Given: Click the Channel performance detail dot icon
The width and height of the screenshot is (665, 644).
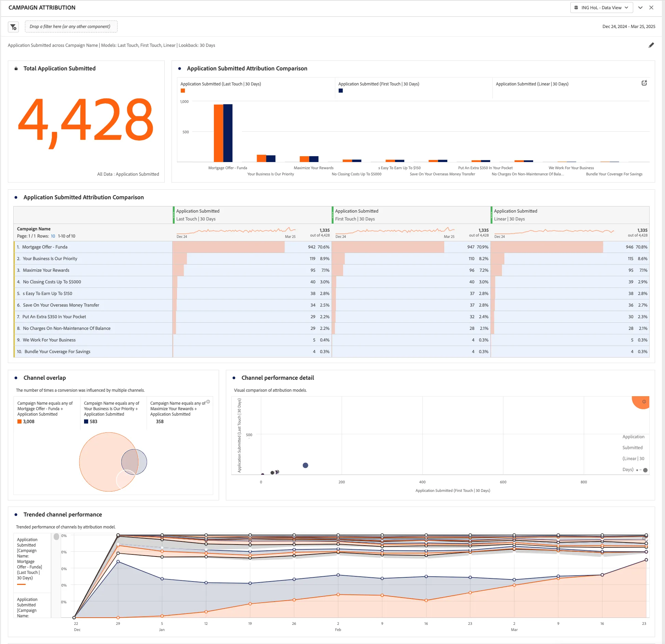Looking at the screenshot, I should [234, 378].
